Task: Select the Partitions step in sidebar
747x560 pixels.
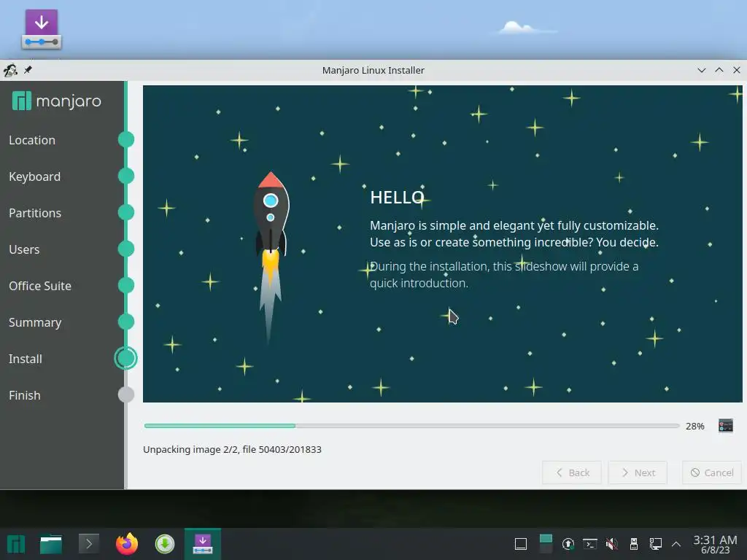Action: [x=35, y=213]
